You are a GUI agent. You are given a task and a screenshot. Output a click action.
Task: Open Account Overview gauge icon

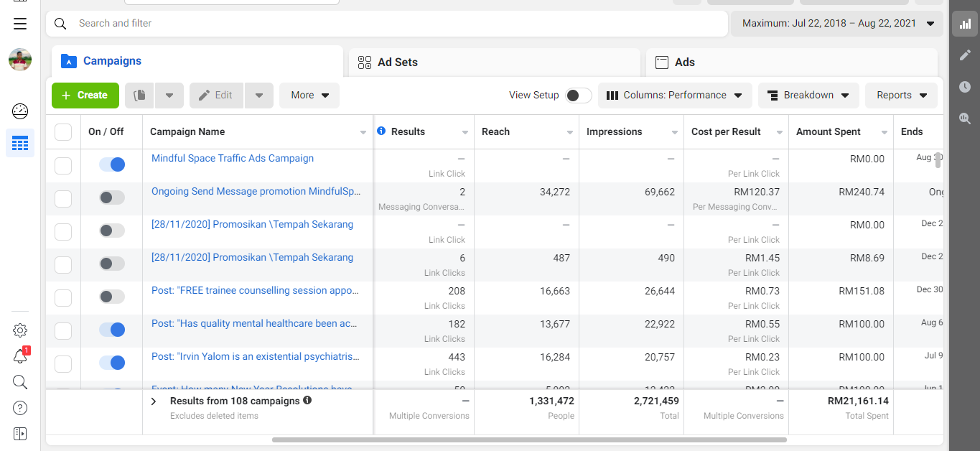pyautogui.click(x=20, y=111)
